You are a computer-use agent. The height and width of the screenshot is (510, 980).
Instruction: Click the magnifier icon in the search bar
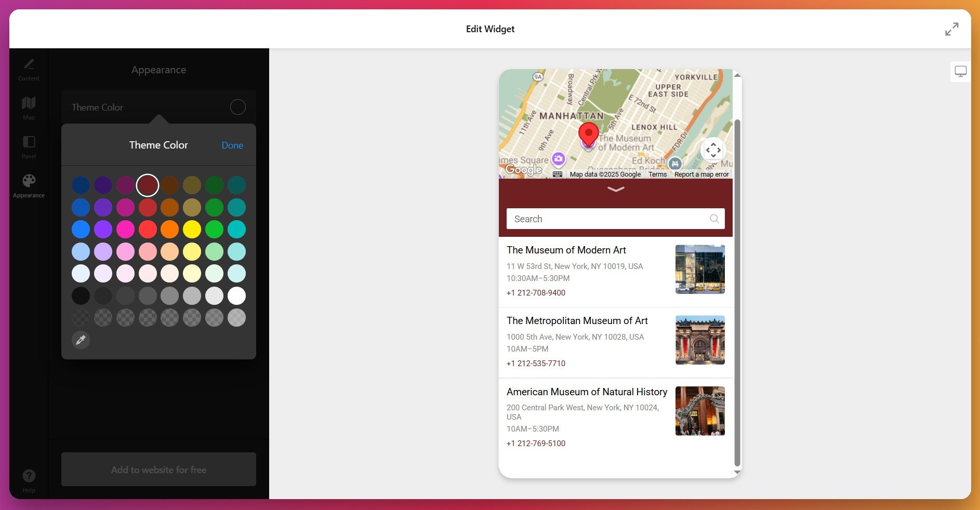point(714,219)
